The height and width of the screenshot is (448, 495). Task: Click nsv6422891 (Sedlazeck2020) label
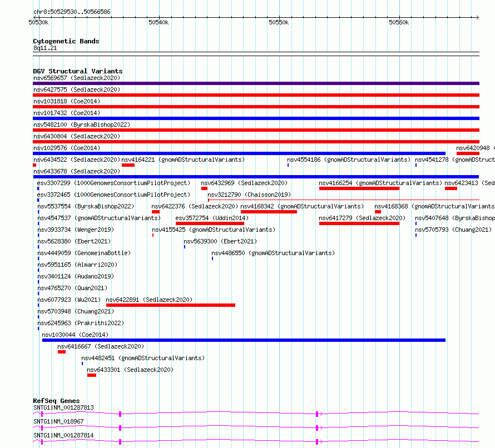point(149,300)
